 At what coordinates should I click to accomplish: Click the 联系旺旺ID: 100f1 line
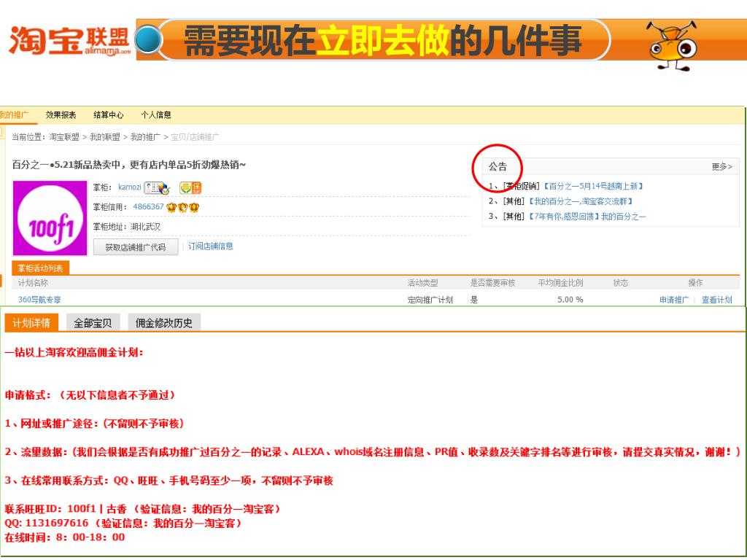[x=142, y=508]
